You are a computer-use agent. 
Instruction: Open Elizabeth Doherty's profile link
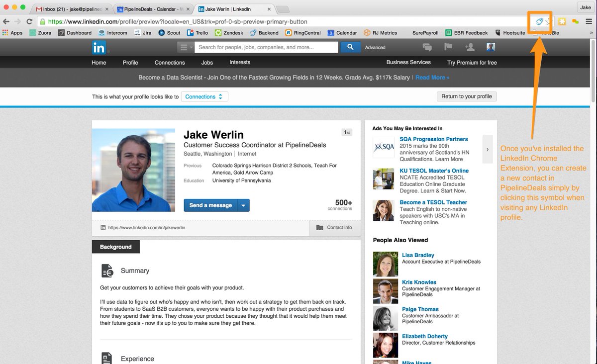point(425,336)
